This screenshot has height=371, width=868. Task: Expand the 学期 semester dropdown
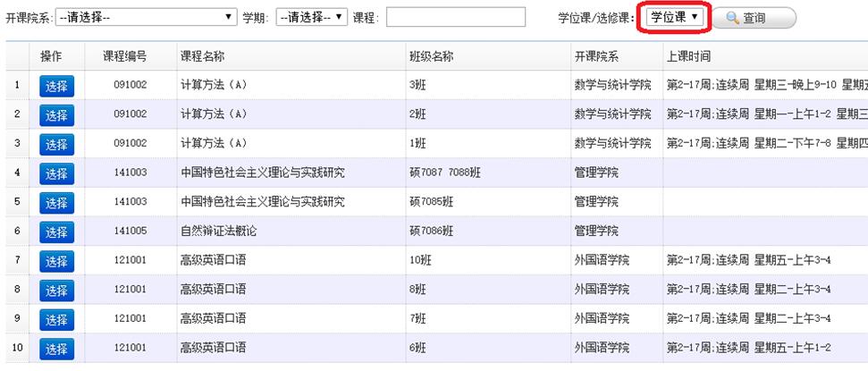pyautogui.click(x=311, y=17)
